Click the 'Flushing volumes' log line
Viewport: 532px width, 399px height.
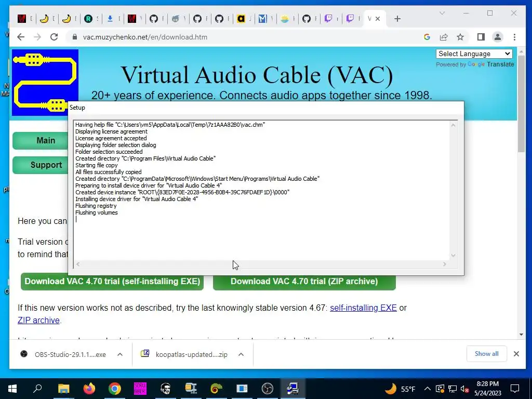96,212
